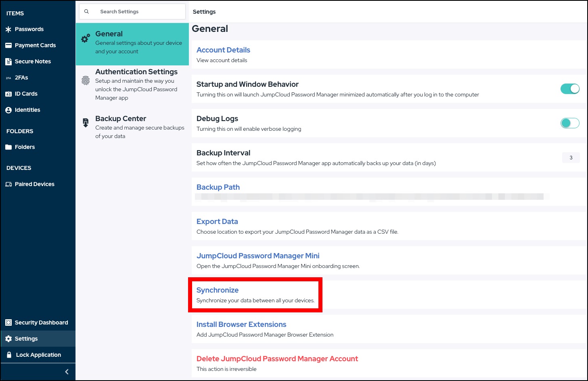Viewport: 588px width, 381px height.
Task: Collapse the left sidebar with chevron
Action: [67, 372]
